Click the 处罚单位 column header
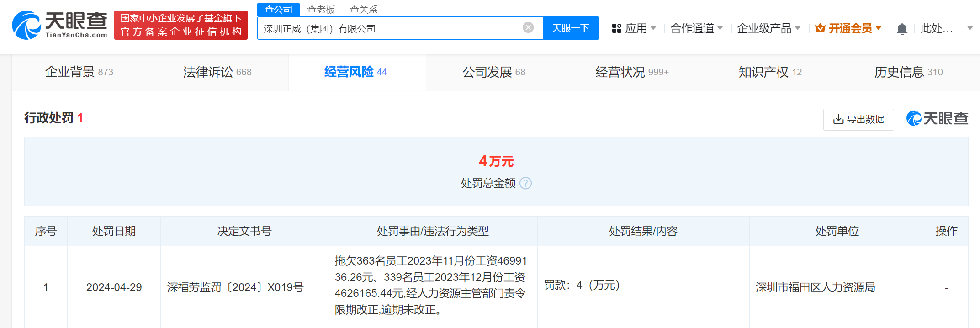 837,231
